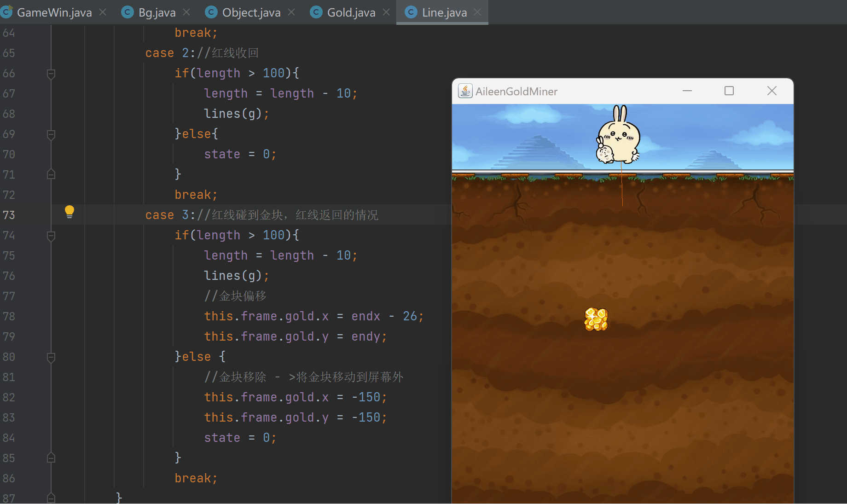The height and width of the screenshot is (504, 847).
Task: Click the comment on line 81 about 金块移除
Action: point(304,377)
